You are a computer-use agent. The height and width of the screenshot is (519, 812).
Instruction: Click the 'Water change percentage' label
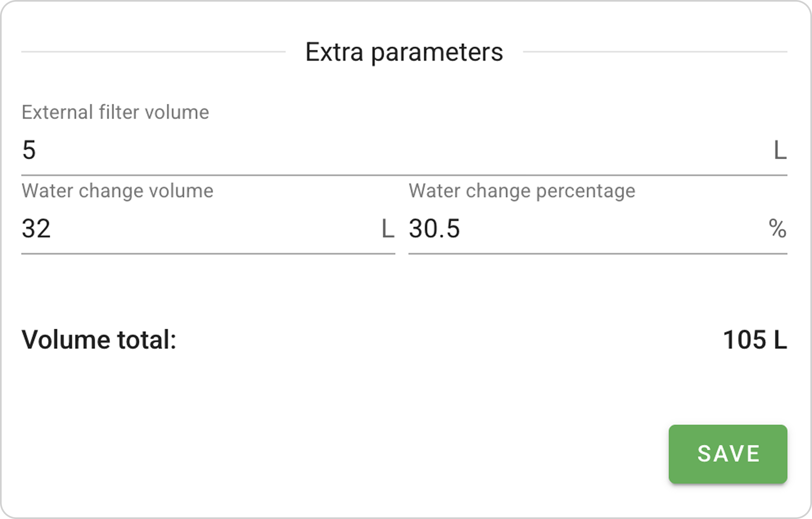522,191
